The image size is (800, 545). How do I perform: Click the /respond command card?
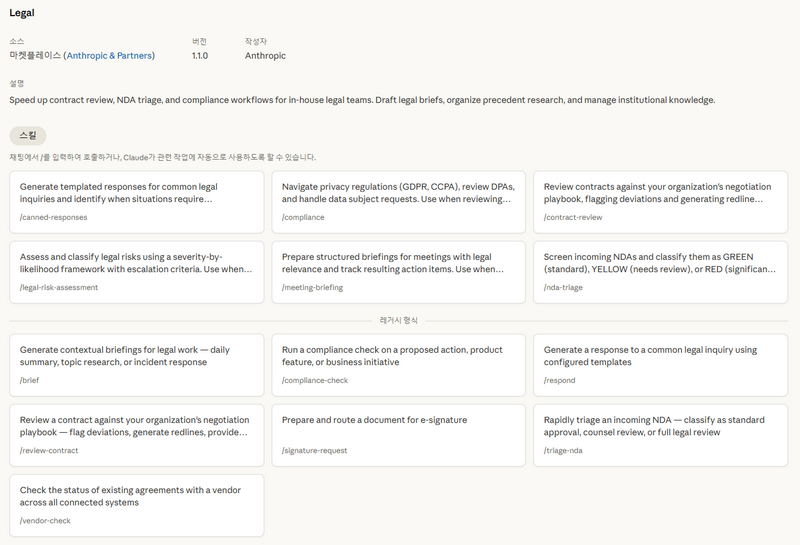(x=661, y=365)
